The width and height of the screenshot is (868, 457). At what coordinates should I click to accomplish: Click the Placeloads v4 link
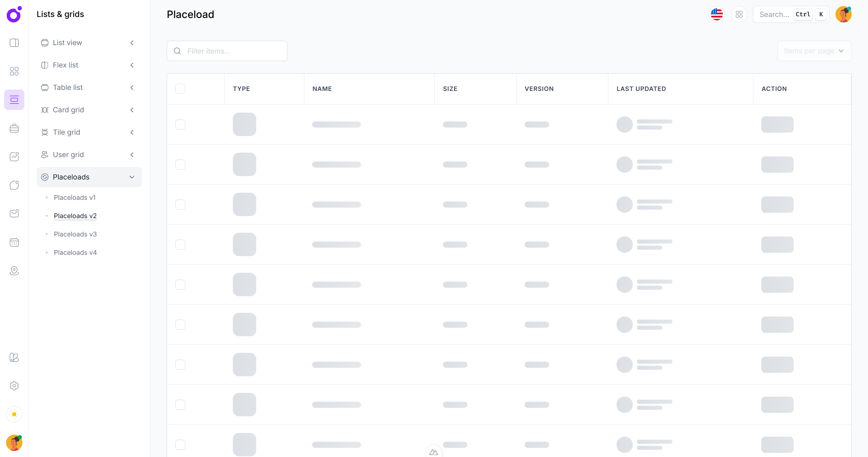pos(75,252)
